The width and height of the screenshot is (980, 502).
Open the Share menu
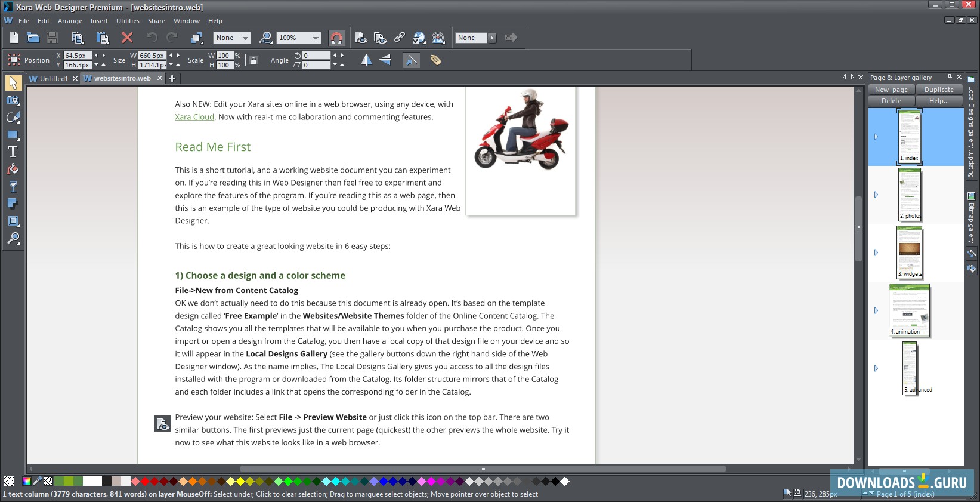click(x=156, y=21)
